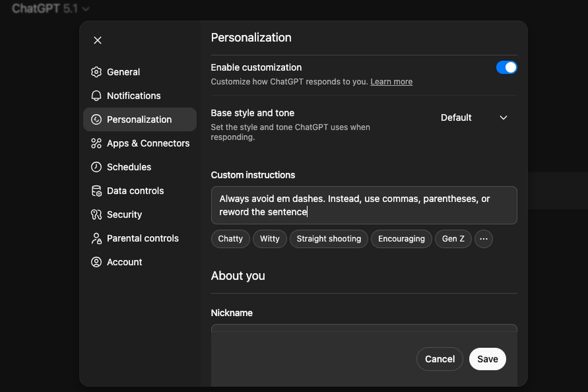This screenshot has height=392, width=588.
Task: Click the Data controls database icon
Action: 97,191
